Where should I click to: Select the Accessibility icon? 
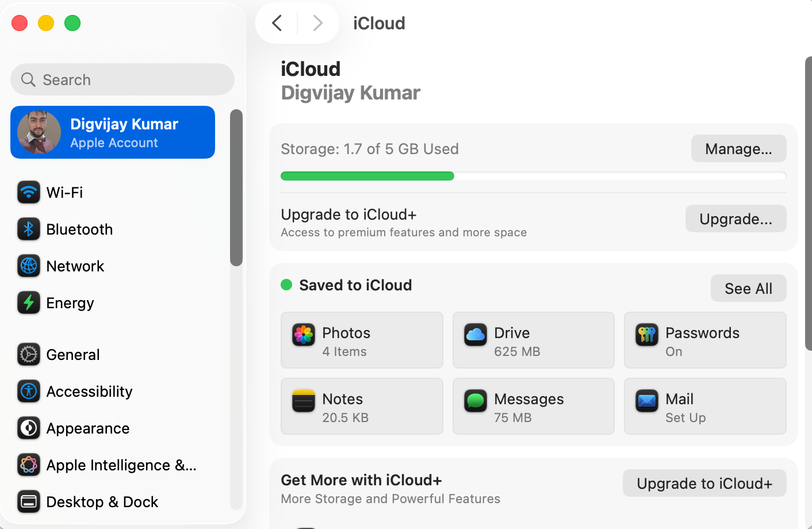(x=29, y=391)
